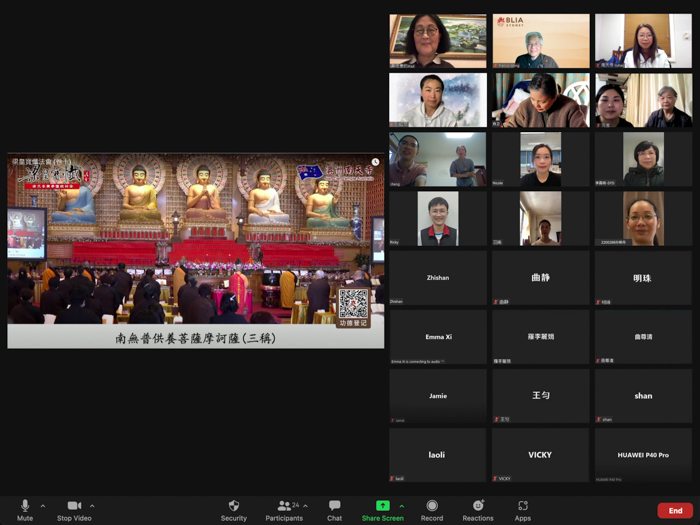Mute the microphone in Zoom toolbar
Screen dimensions: 700x525
25,510
